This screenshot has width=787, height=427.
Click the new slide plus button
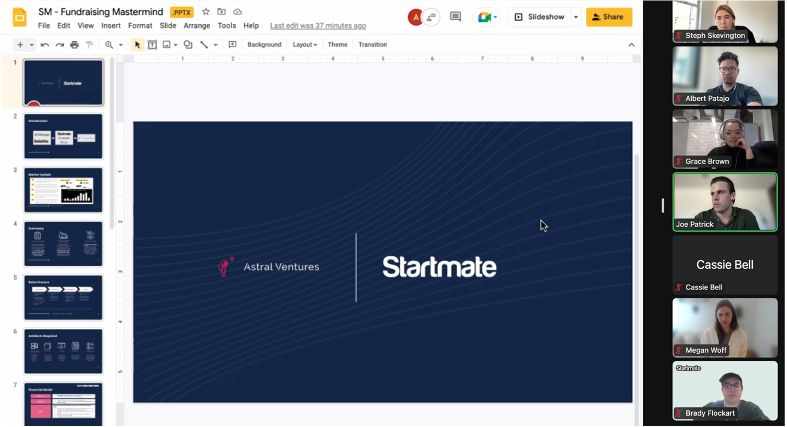[x=20, y=45]
